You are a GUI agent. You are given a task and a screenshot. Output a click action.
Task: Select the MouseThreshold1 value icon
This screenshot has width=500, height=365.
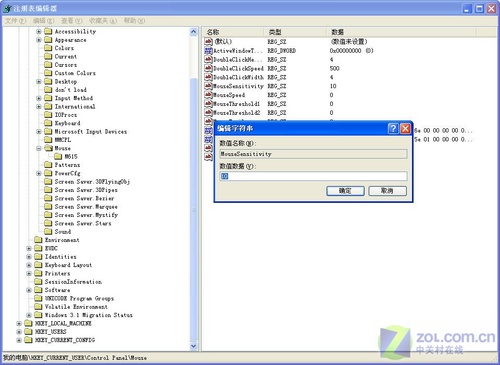(208, 104)
